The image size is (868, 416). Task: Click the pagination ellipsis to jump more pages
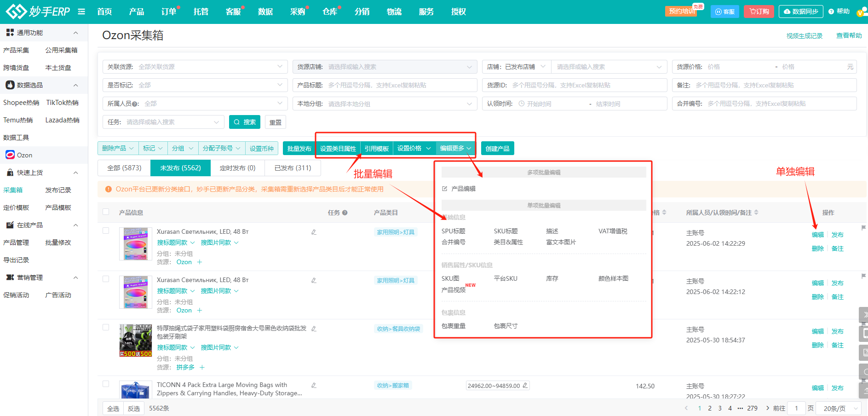coord(740,408)
